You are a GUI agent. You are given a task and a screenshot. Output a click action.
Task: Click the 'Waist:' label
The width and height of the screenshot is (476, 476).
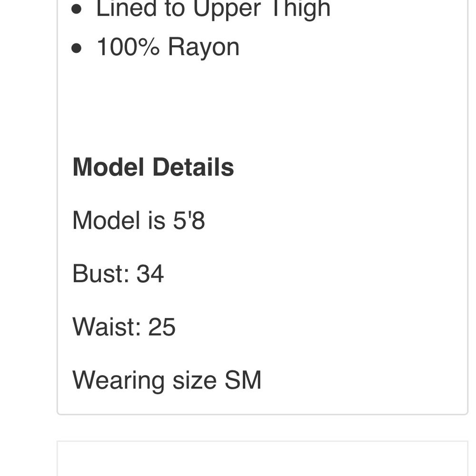point(107,327)
